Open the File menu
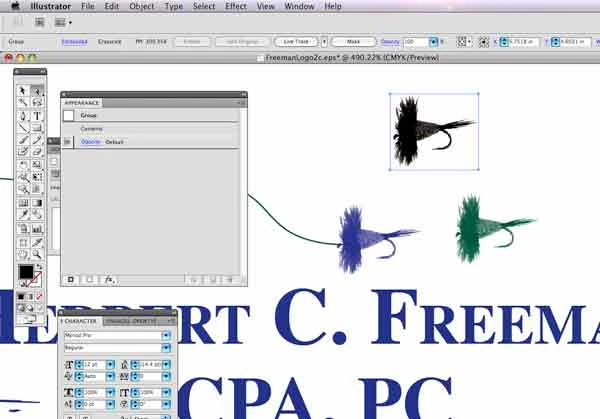The height and width of the screenshot is (419, 600). [88, 6]
